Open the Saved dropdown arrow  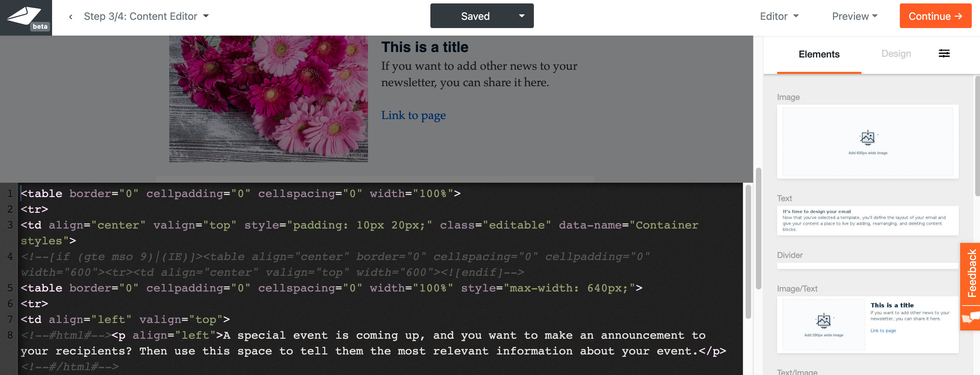pyautogui.click(x=522, y=16)
